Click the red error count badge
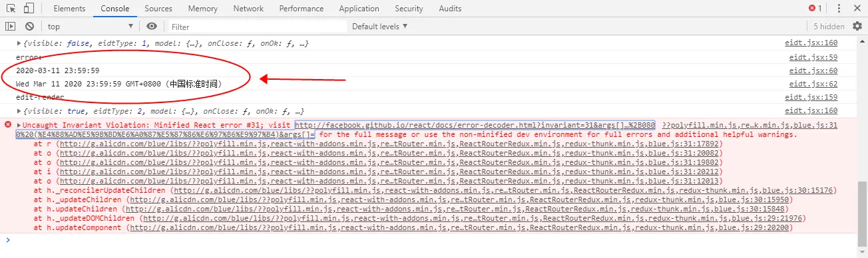Image resolution: width=868 pixels, height=258 pixels. [815, 9]
